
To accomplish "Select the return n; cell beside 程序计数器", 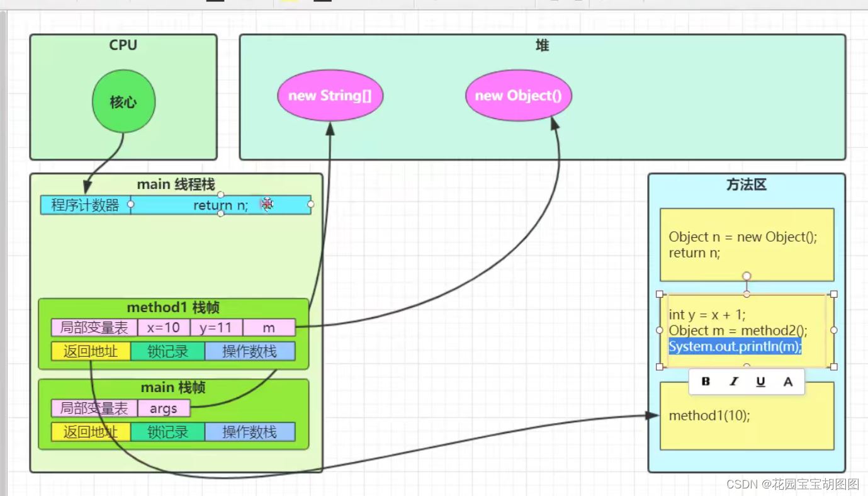I will 221,205.
